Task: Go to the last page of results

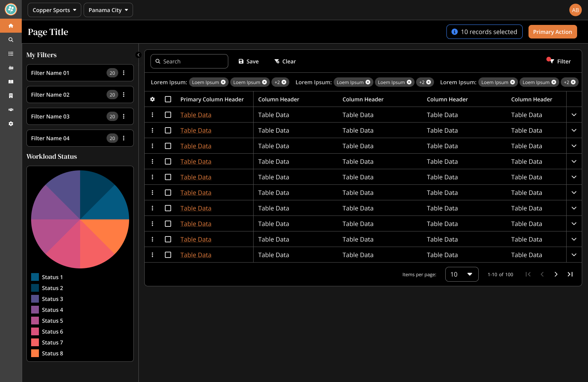Action: point(570,275)
